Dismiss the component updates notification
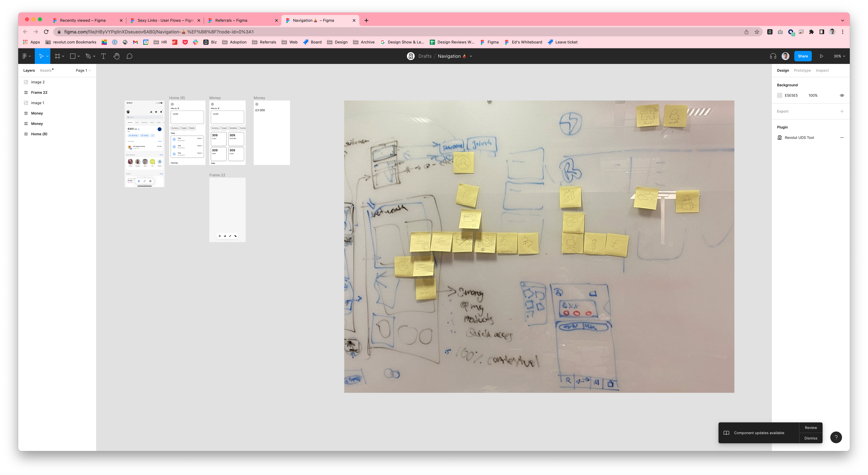The image size is (868, 475). (x=811, y=438)
